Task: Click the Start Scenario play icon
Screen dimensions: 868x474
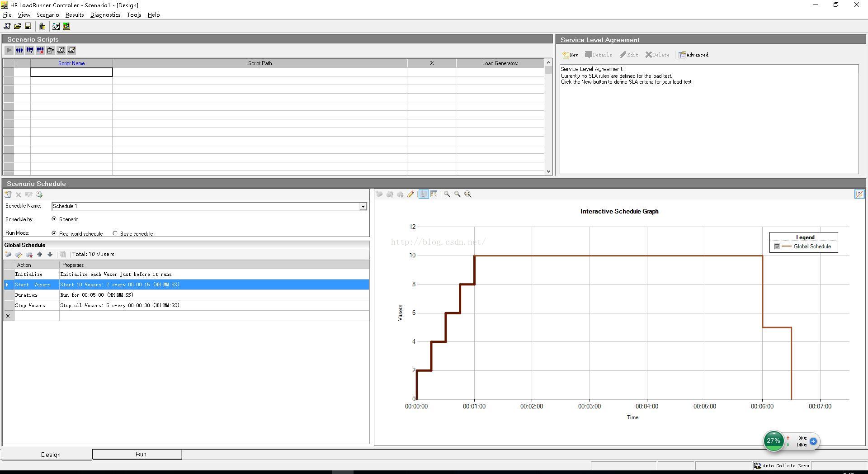Action: (x=9, y=50)
